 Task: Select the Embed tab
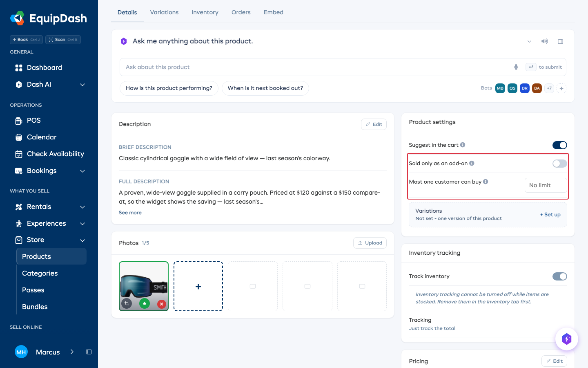click(x=274, y=12)
